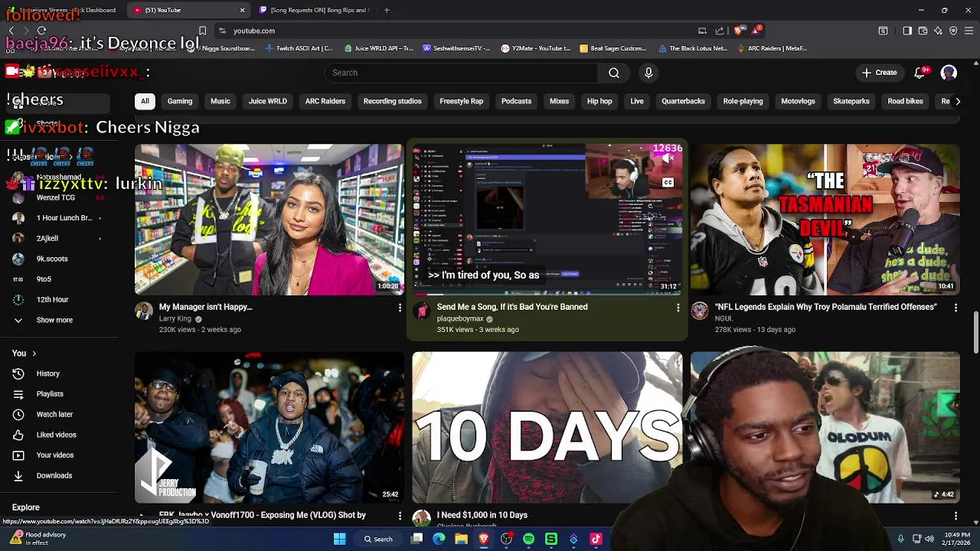Select the All category chip
This screenshot has height=551, width=980.
(145, 101)
